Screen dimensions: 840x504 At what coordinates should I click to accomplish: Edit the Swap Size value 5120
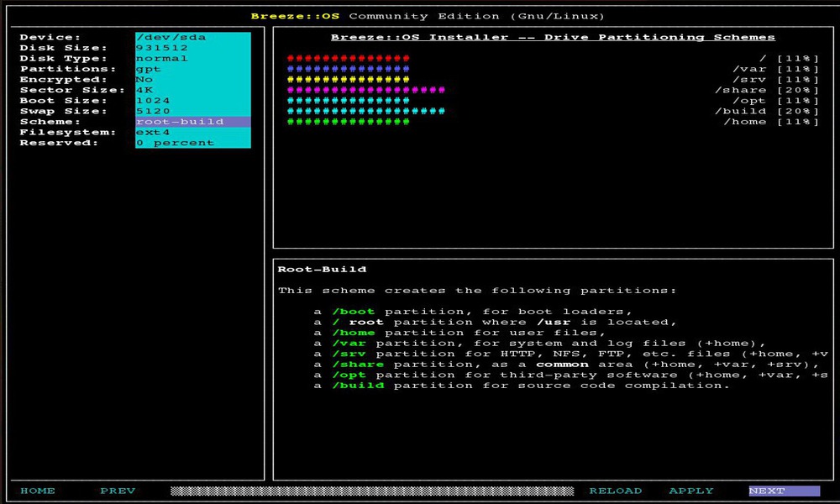pyautogui.click(x=192, y=111)
